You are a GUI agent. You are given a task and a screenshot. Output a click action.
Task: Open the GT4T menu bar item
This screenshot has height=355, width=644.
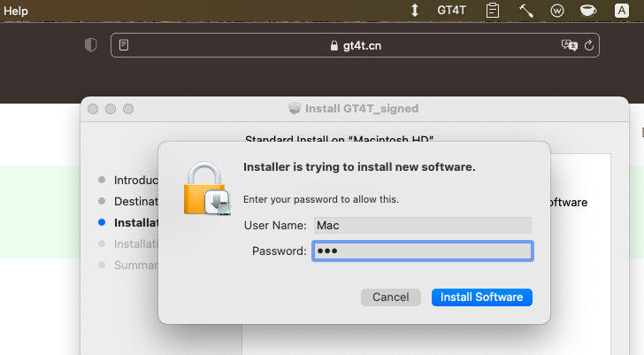tap(453, 11)
